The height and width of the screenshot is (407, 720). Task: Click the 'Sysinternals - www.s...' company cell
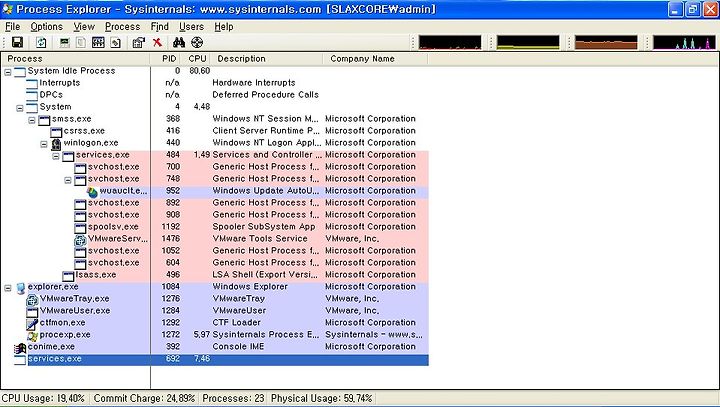click(374, 334)
